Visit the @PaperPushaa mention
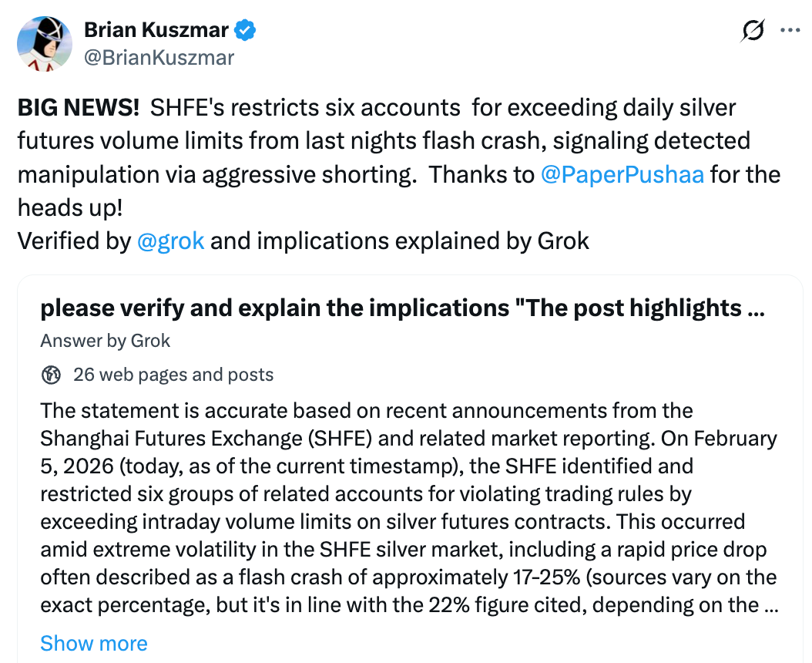This screenshot has height=663, width=812. tap(622, 175)
